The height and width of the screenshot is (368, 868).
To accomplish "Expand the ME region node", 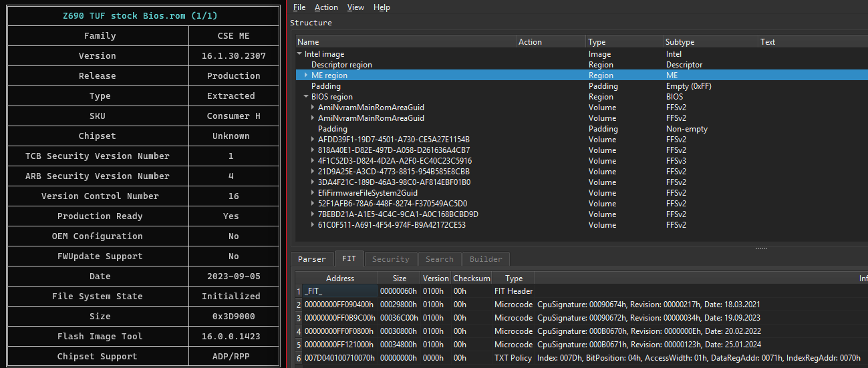I will coord(306,75).
